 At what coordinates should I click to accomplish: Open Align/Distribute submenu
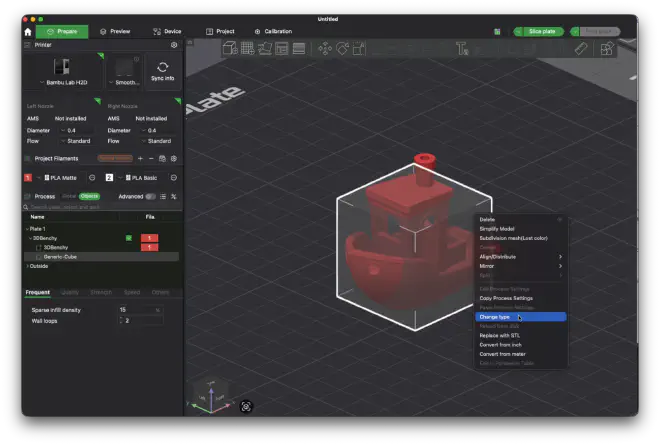(521, 256)
